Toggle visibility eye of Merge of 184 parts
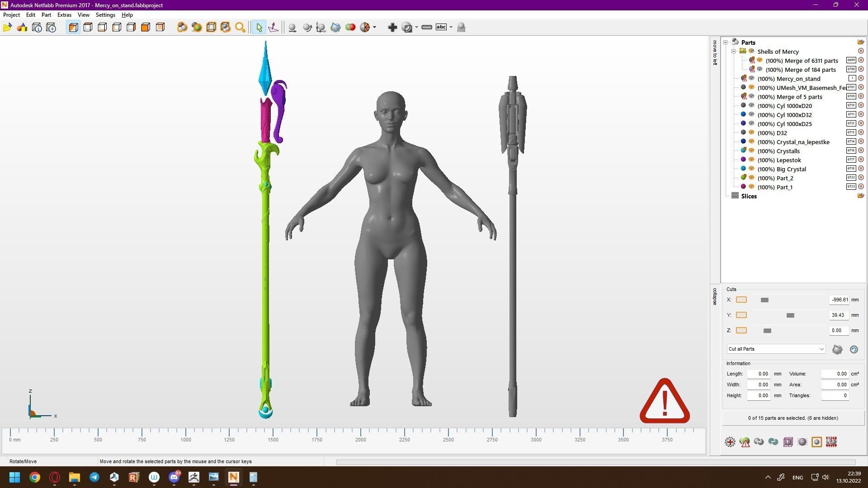 759,69
